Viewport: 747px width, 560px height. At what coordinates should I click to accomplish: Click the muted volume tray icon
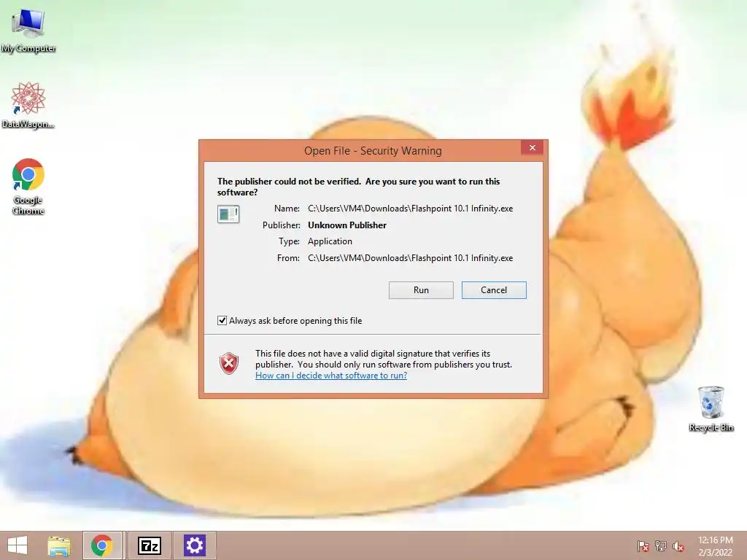click(678, 546)
